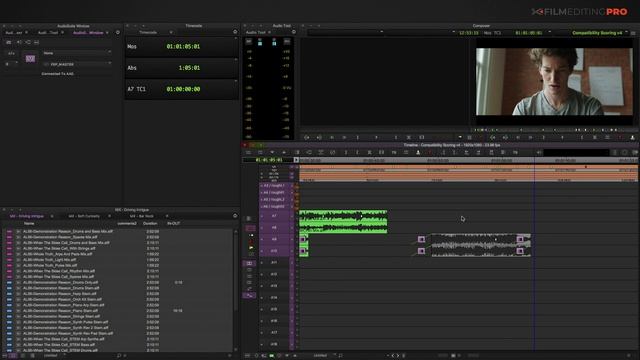Click the comments2 column header in bin
The width and height of the screenshot is (640, 360).
(x=127, y=223)
